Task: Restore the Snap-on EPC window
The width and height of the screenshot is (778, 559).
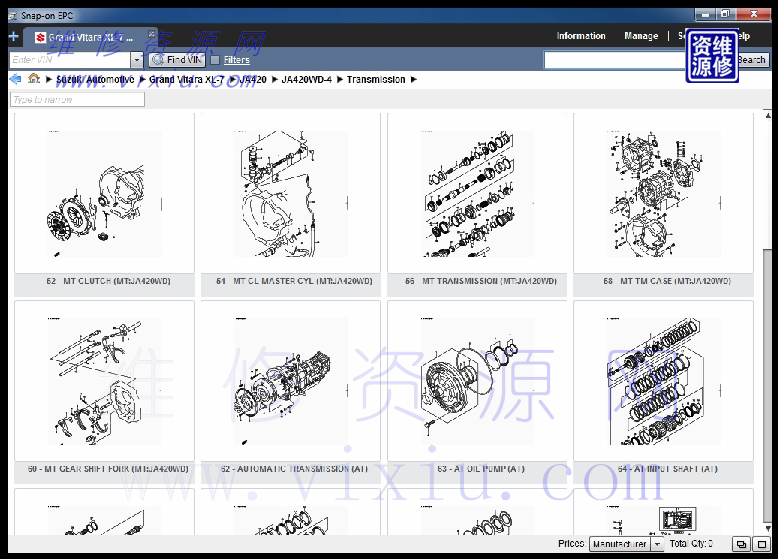Action: [725, 14]
